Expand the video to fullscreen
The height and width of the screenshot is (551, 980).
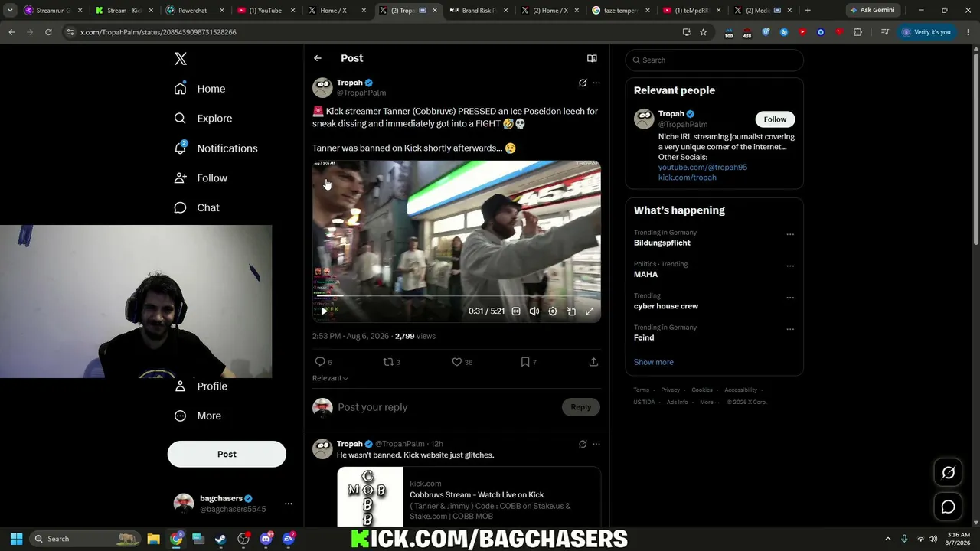coord(590,311)
